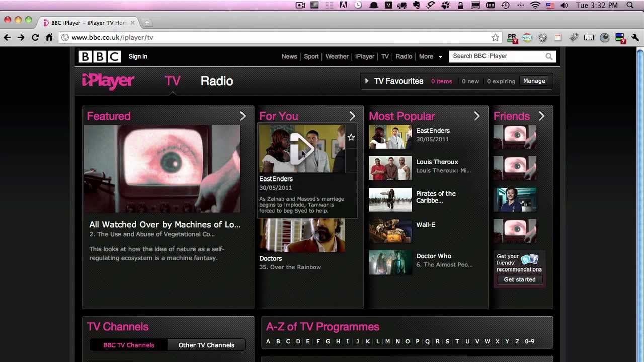
Task: Expand the For You section arrow
Action: point(352,116)
